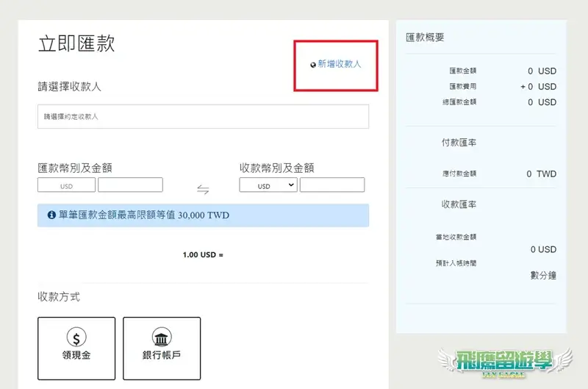Click the currency swap arrows icon
588x389 pixels.
[x=203, y=190]
